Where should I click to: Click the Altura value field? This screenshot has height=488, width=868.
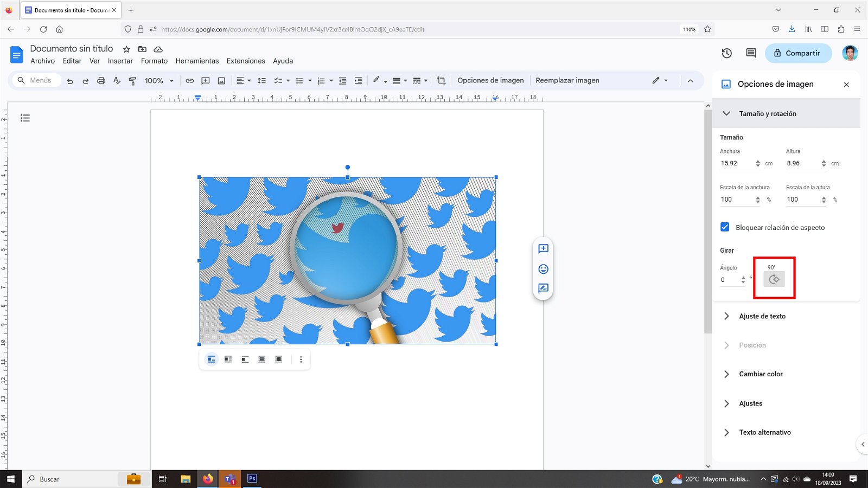coord(802,163)
